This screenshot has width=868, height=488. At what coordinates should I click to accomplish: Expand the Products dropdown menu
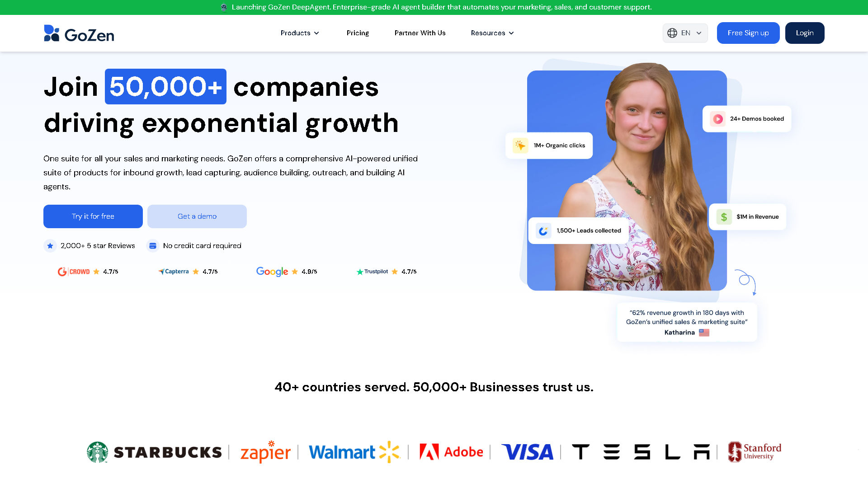click(300, 33)
